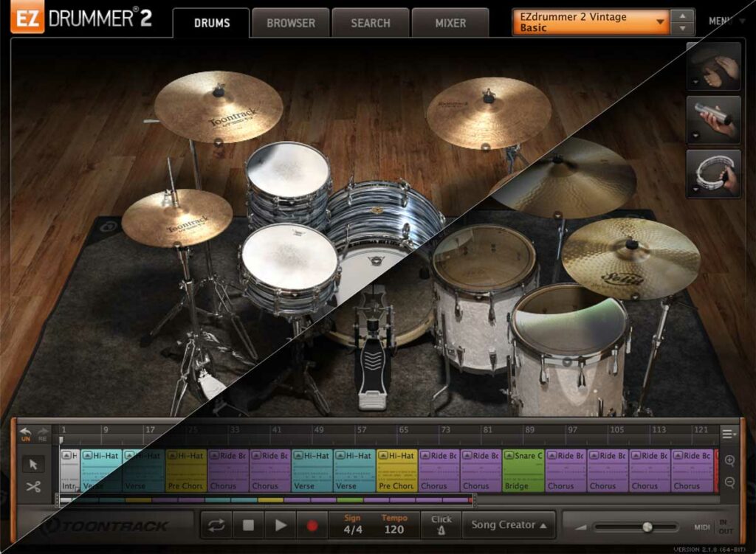Hit the large crash cymbal above the hi-hat
The width and height of the screenshot is (756, 554).
219,107
